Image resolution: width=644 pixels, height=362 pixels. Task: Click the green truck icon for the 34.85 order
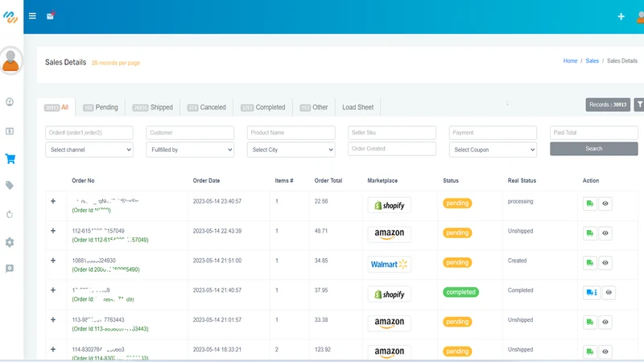coord(590,263)
